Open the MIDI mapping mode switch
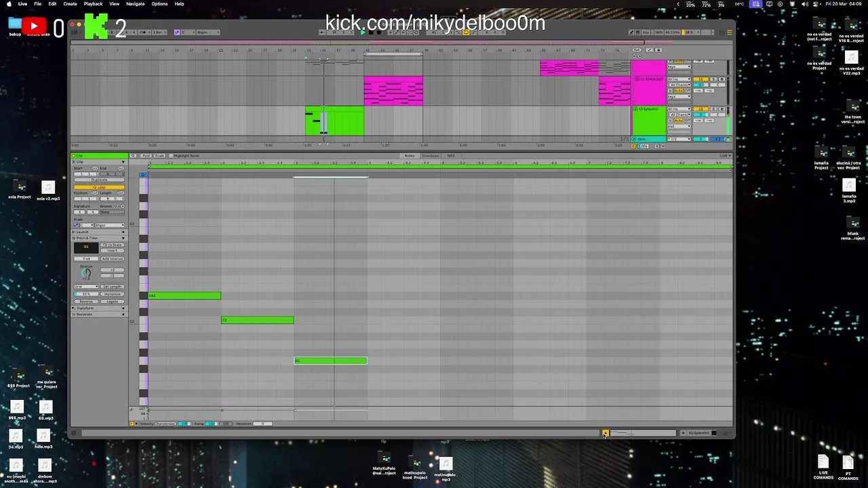The image size is (868, 488). (659, 32)
